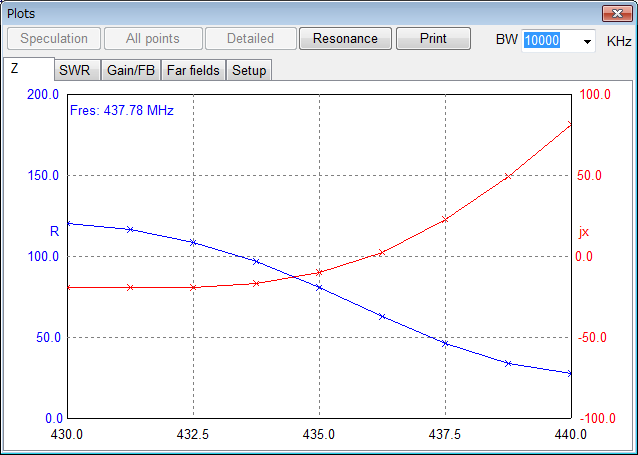The image size is (638, 455).
Task: Go to the Setup tab
Action: pos(249,70)
